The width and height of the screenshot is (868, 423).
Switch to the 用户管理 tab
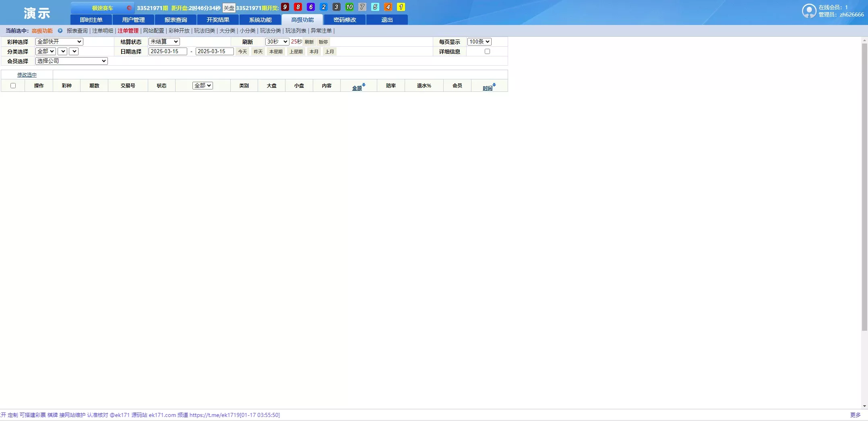click(133, 20)
